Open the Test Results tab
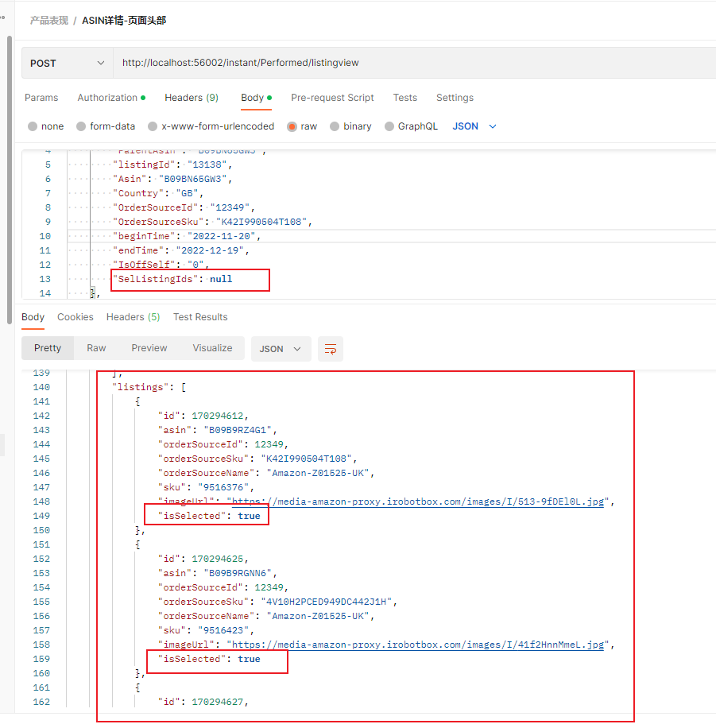The height and width of the screenshot is (728, 716). pyautogui.click(x=200, y=316)
